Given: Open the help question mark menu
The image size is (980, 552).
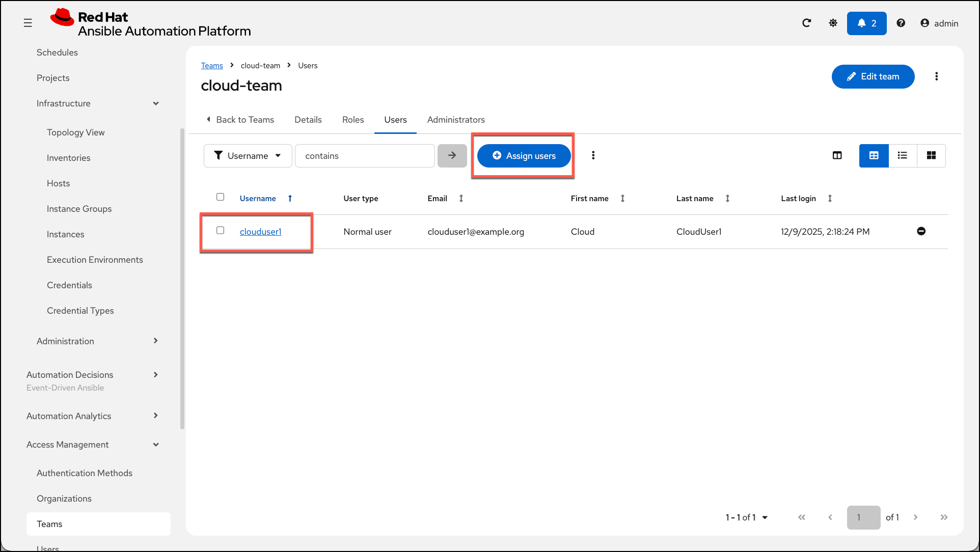Looking at the screenshot, I should click(901, 23).
